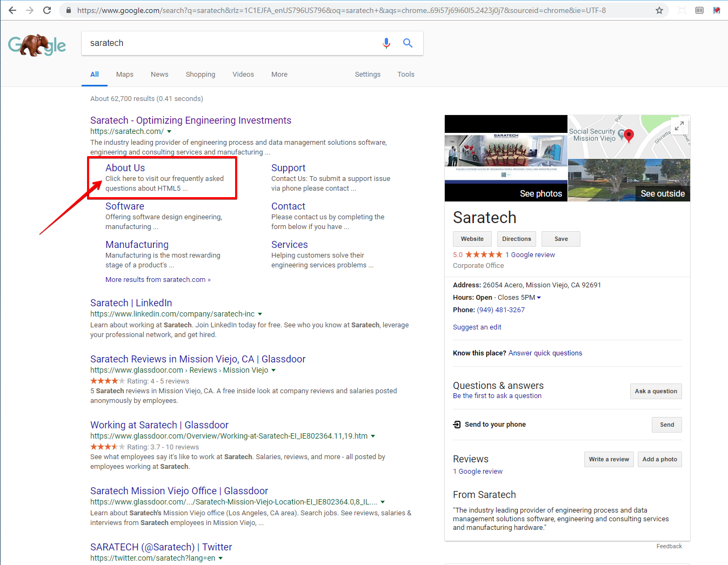
Task: Open the Contact sitelink
Action: [x=289, y=206]
